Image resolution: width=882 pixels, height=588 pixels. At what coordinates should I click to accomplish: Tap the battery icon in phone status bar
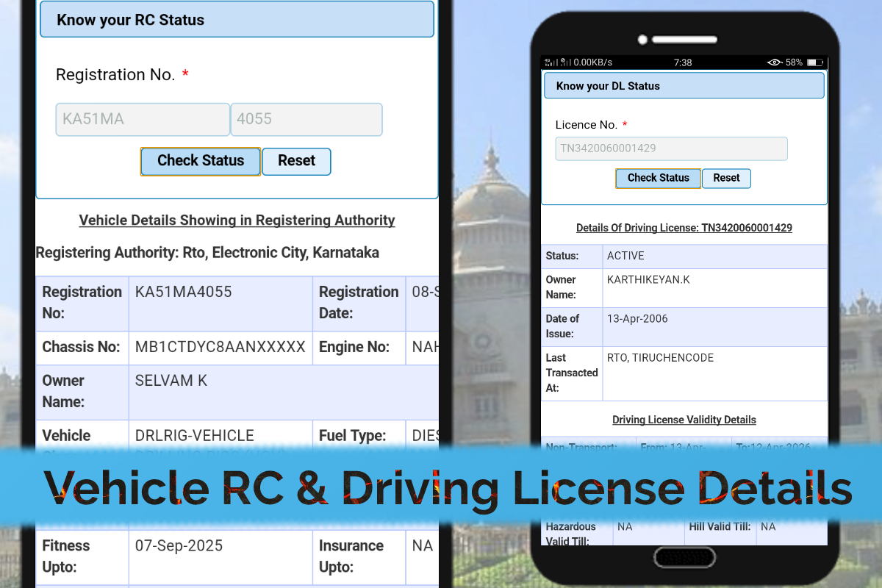[815, 62]
